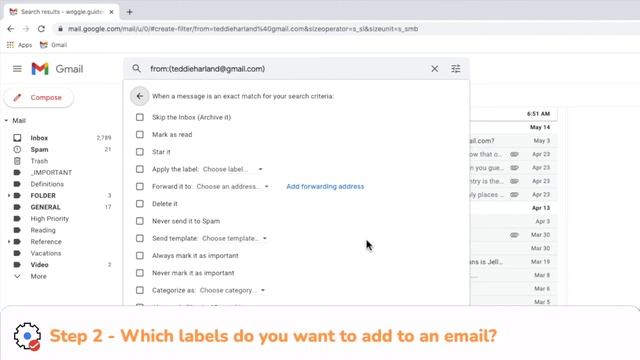Check the Delete it option
Image resolution: width=640 pixels, height=360 pixels.
coord(140,204)
